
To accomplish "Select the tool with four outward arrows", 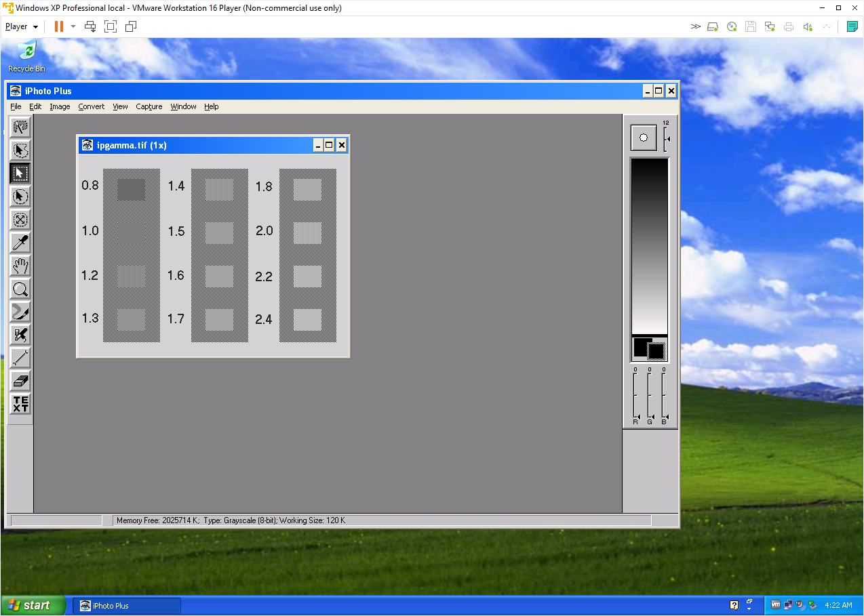I will pyautogui.click(x=20, y=220).
